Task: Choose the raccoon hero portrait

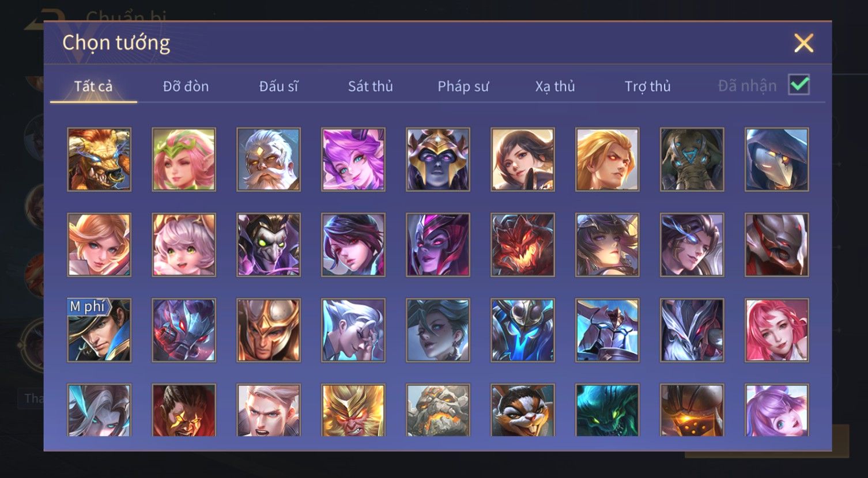Action: [x=522, y=410]
